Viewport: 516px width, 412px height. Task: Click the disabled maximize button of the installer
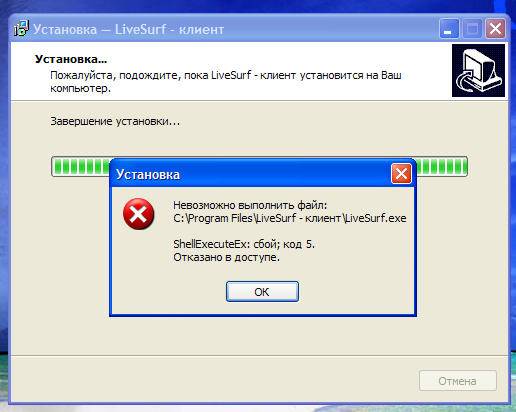[x=472, y=29]
